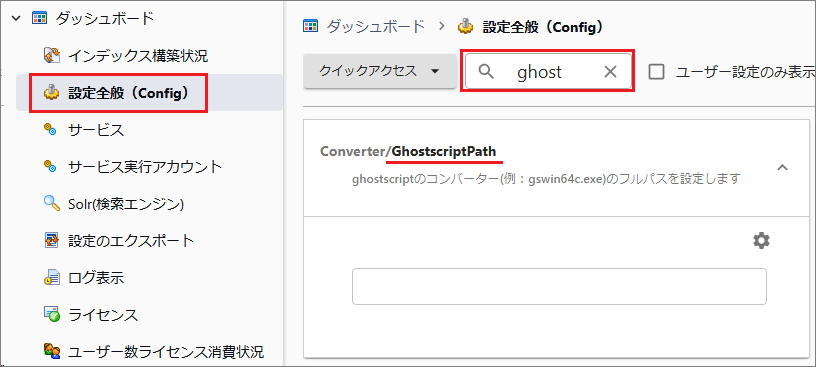
Task: Click the Solr magnifying glass icon
Action: click(x=52, y=204)
